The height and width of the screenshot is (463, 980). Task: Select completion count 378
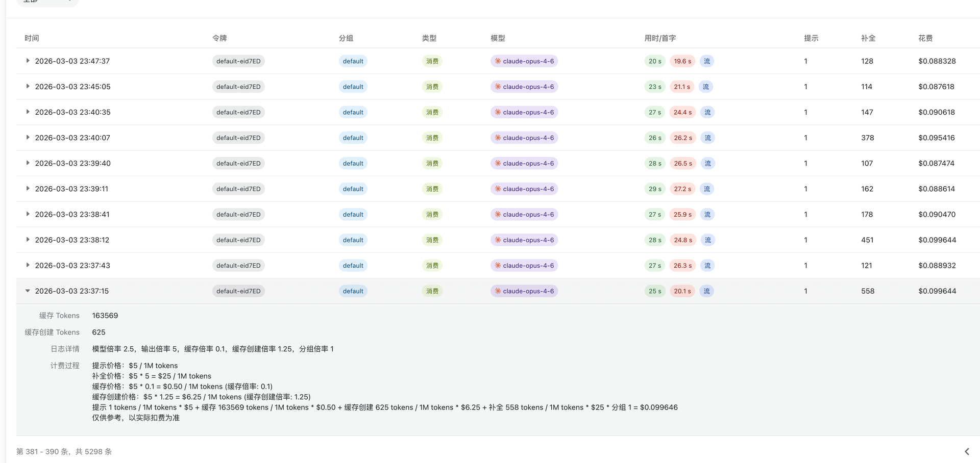pyautogui.click(x=868, y=138)
